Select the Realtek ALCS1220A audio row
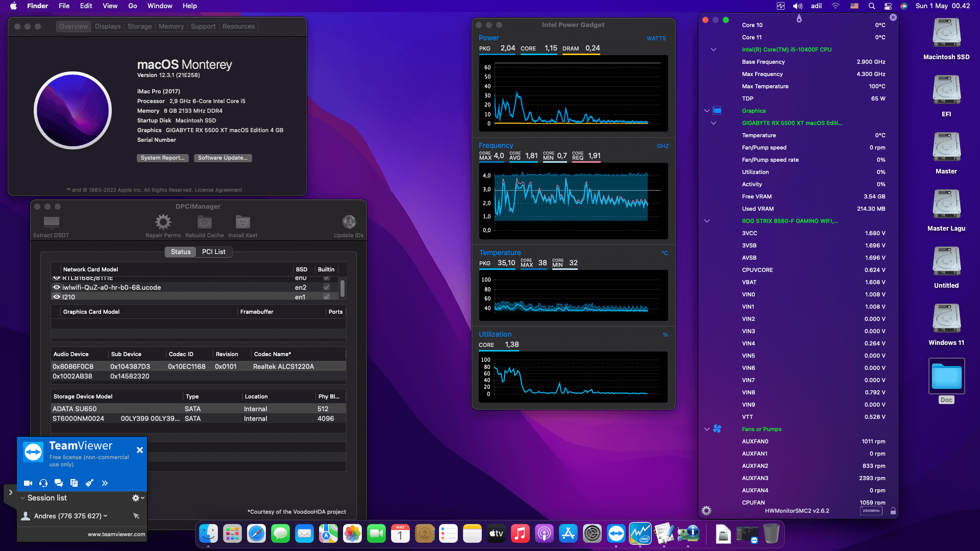This screenshot has width=980, height=551. 199,366
